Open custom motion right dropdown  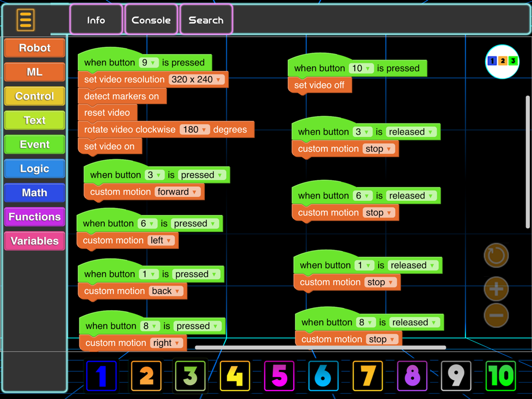pyautogui.click(x=166, y=343)
